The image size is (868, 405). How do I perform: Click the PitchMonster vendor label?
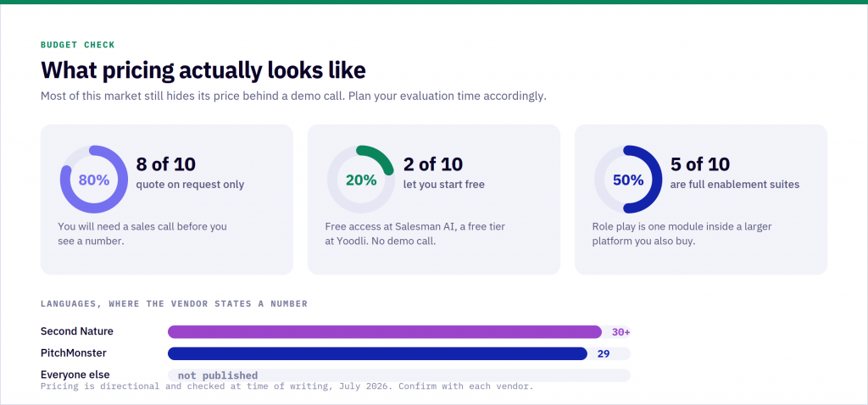tap(74, 353)
